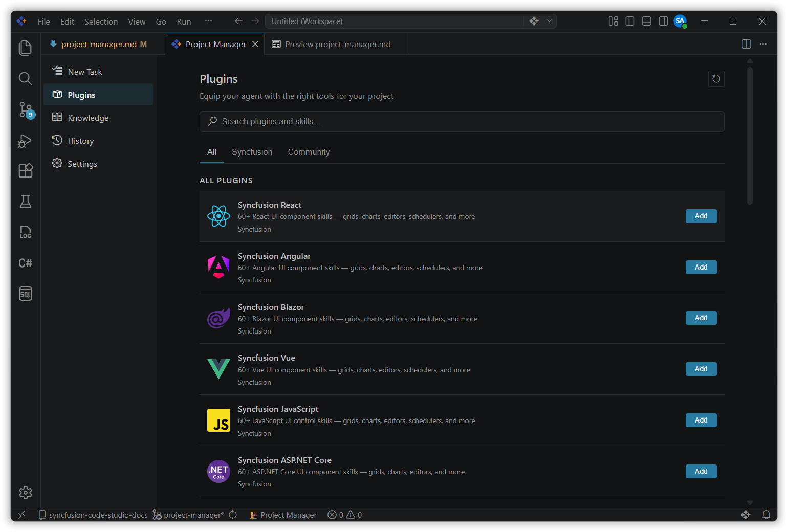The image size is (788, 532).
Task: Expand the command center dropdown chevron
Action: pos(549,21)
